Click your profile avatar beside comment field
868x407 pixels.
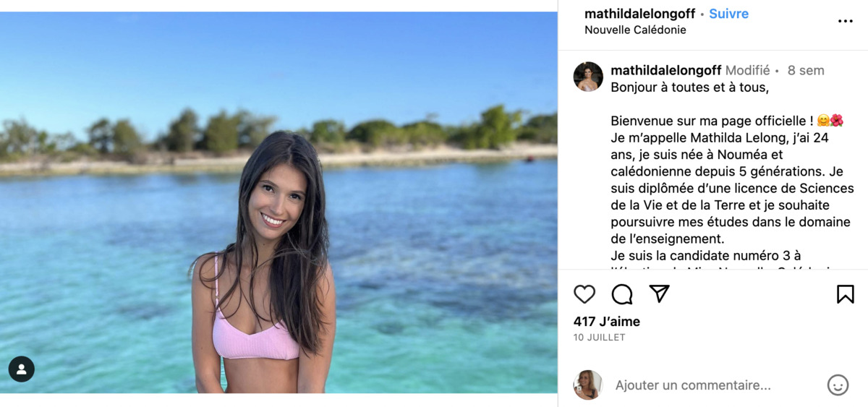(587, 385)
